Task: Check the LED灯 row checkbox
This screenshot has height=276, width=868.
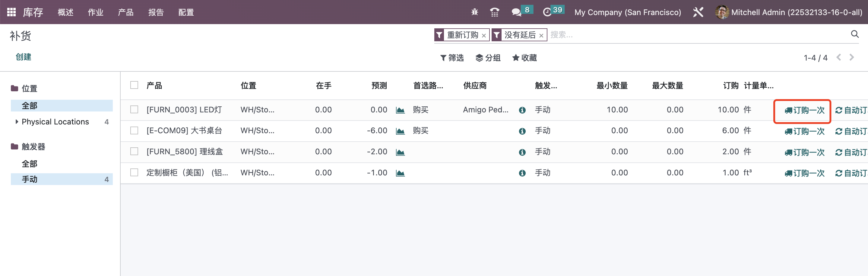Action: click(x=134, y=109)
